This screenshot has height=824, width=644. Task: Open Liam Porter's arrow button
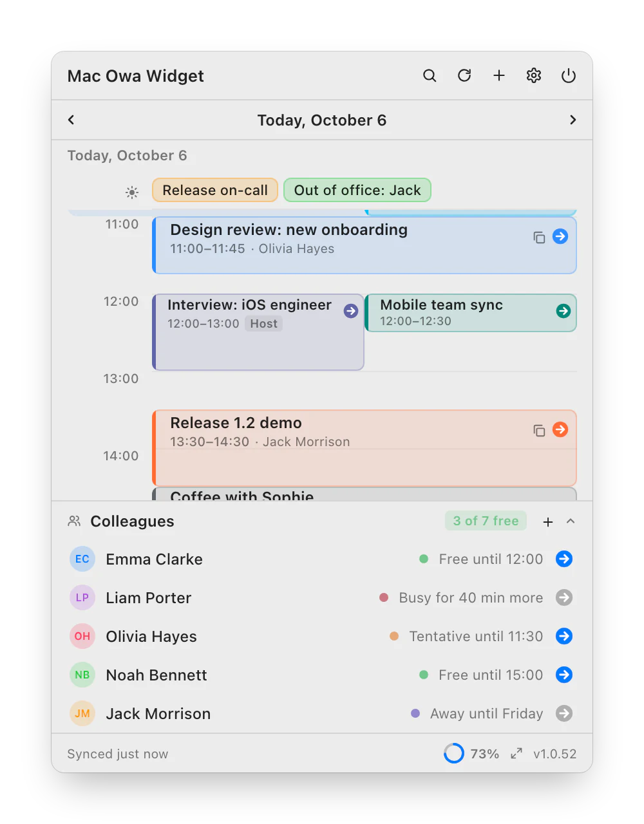(564, 597)
